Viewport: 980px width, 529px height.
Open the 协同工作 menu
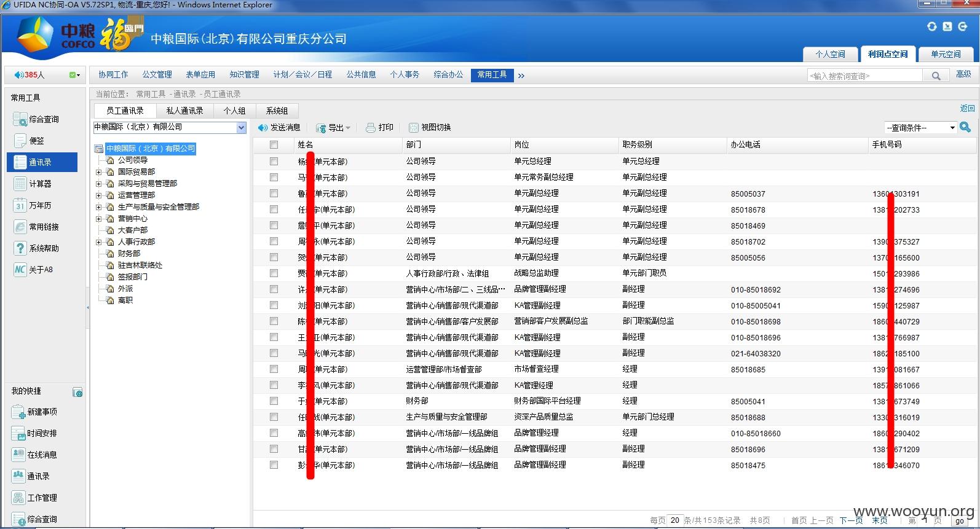113,74
